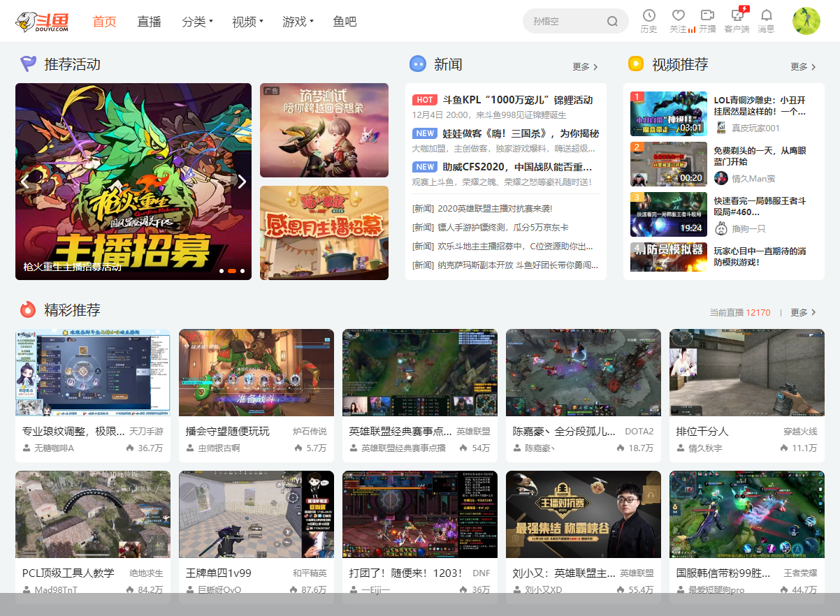The image size is (840, 616).
Task: Open stream 王牌单四1v99 thumbnail
Action: [256, 514]
